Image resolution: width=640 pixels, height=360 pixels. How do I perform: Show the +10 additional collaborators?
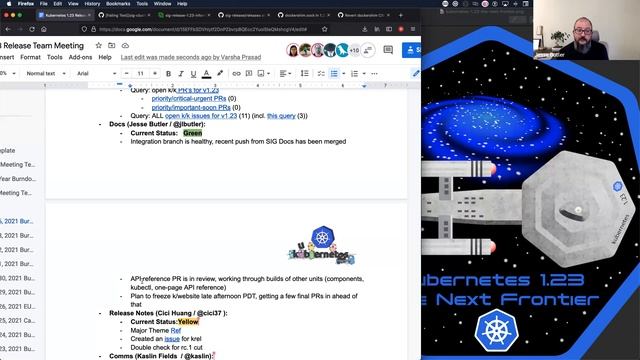coord(355,50)
